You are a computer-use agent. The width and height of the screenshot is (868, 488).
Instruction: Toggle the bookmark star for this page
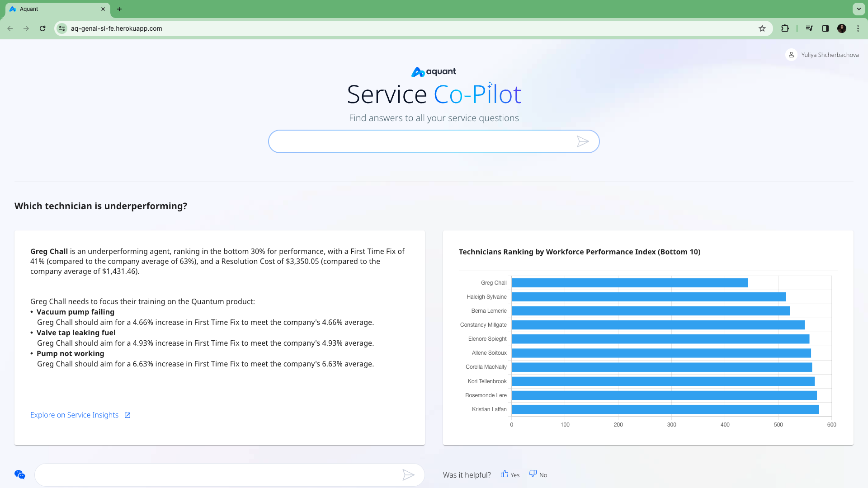coord(763,28)
